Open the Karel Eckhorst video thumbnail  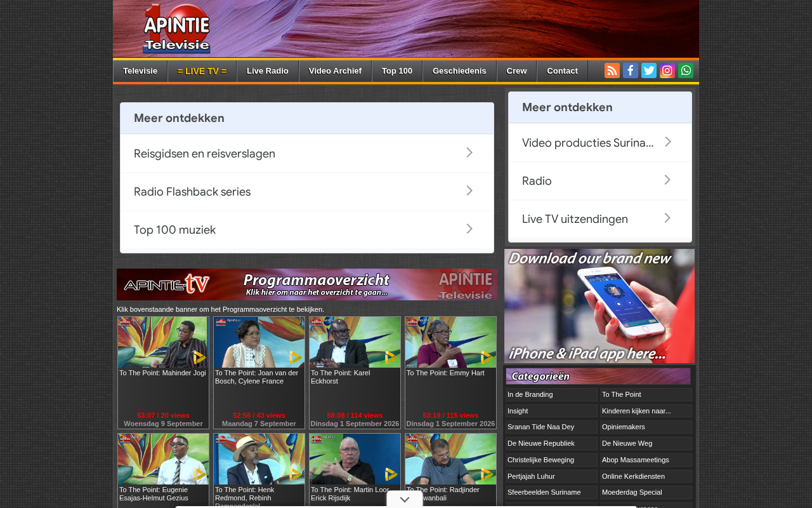pyautogui.click(x=355, y=342)
